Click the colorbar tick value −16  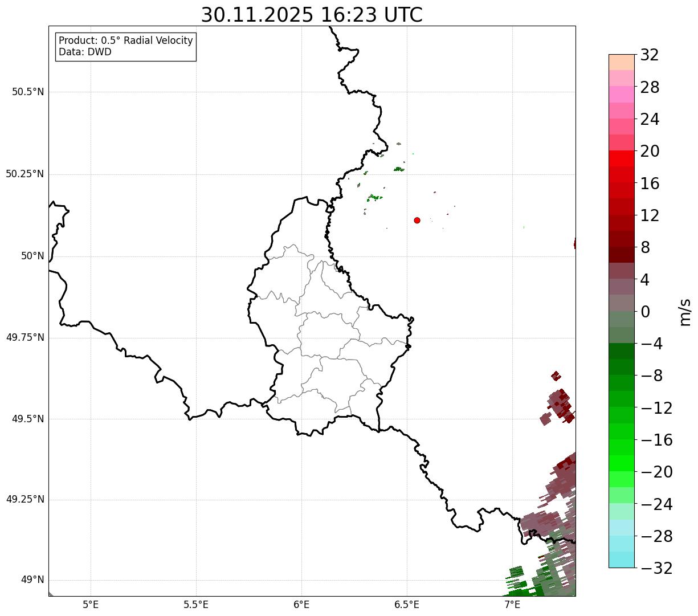[656, 440]
